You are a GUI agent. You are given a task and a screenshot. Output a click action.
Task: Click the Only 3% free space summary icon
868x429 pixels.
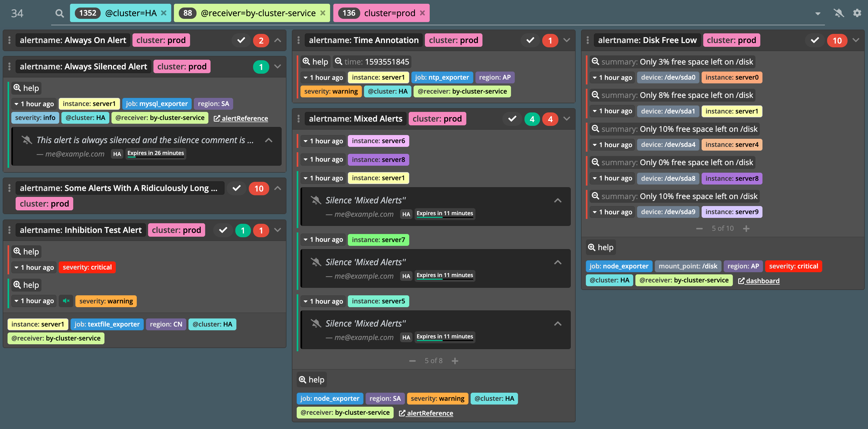click(595, 62)
